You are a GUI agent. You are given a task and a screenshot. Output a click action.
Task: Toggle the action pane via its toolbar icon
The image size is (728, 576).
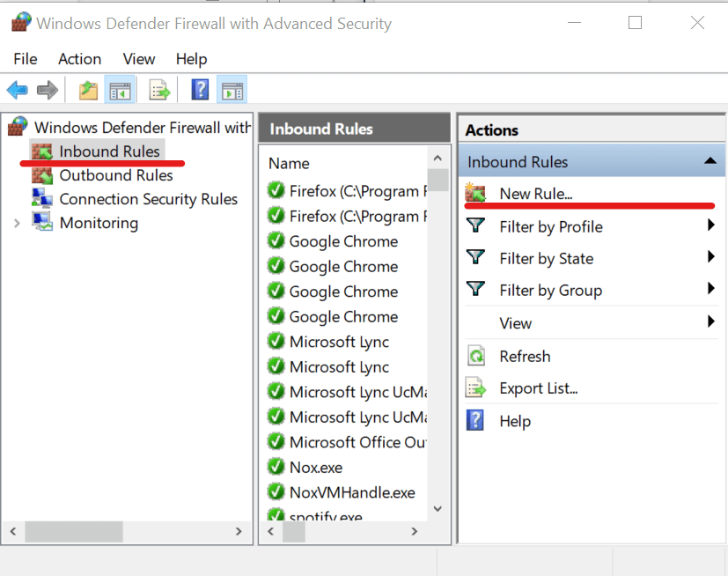pyautogui.click(x=231, y=89)
